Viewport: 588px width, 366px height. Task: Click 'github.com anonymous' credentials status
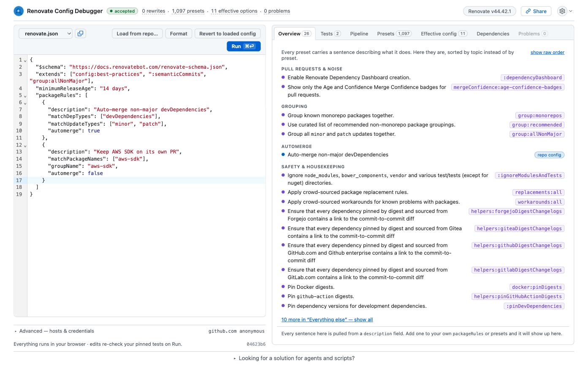pyautogui.click(x=236, y=331)
